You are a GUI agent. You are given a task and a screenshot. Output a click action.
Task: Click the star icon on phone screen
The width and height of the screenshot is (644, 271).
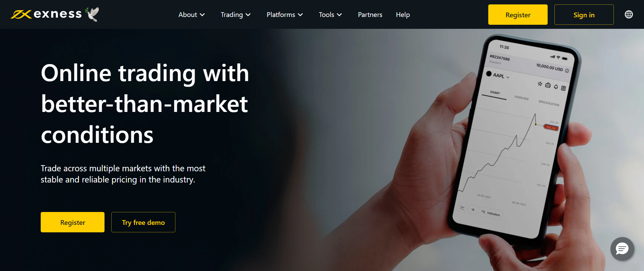pos(540,84)
